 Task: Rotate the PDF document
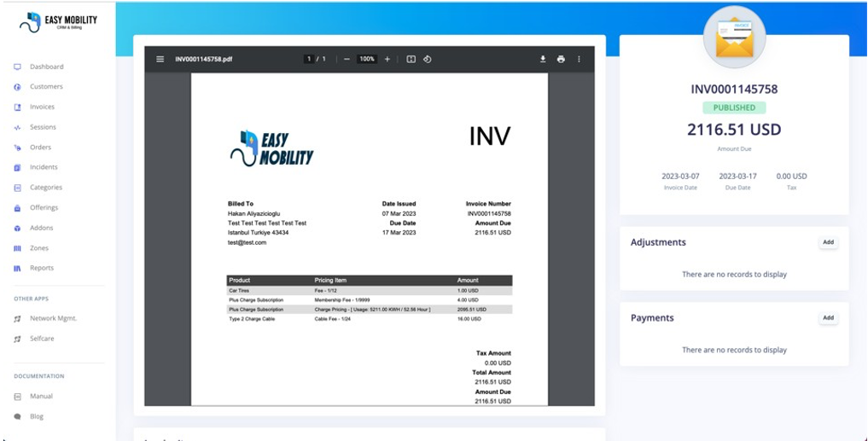(428, 59)
